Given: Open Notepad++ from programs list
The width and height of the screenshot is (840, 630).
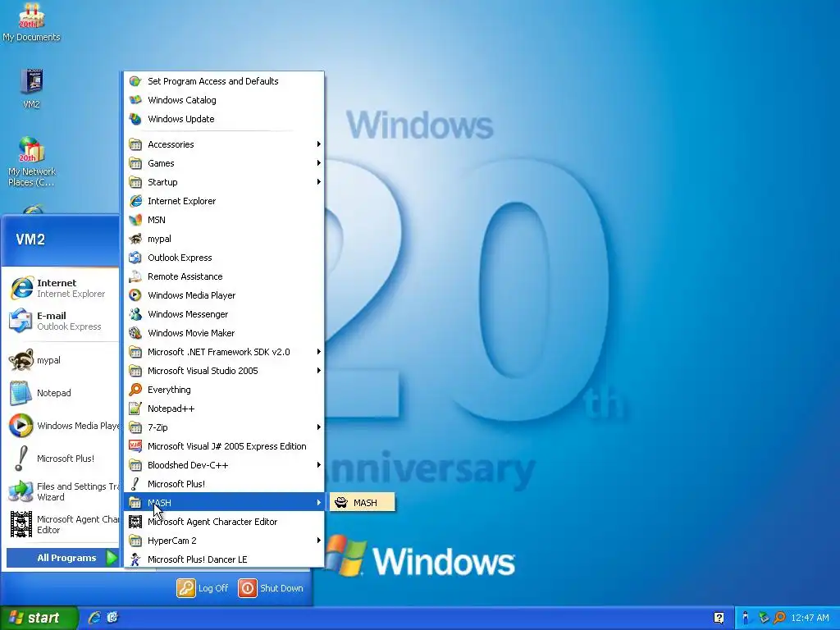Looking at the screenshot, I should [224, 409].
